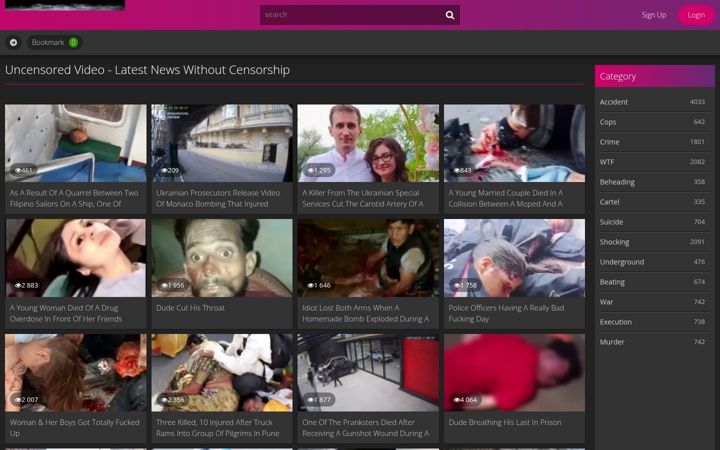This screenshot has width=720, height=450.
Task: Click the round arrow icon beside Bookmark
Action: click(14, 42)
